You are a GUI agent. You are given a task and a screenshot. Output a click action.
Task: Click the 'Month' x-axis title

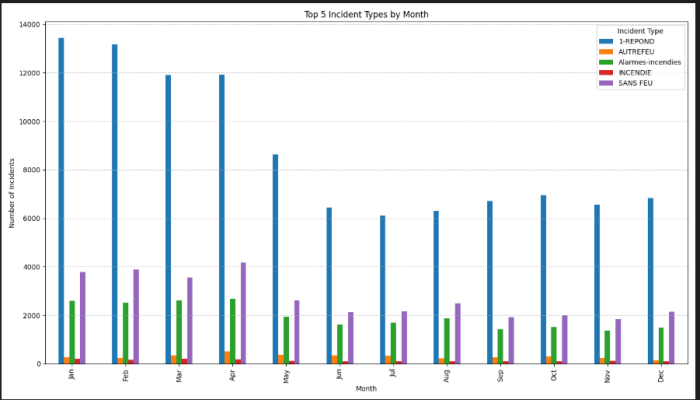pyautogui.click(x=365, y=388)
